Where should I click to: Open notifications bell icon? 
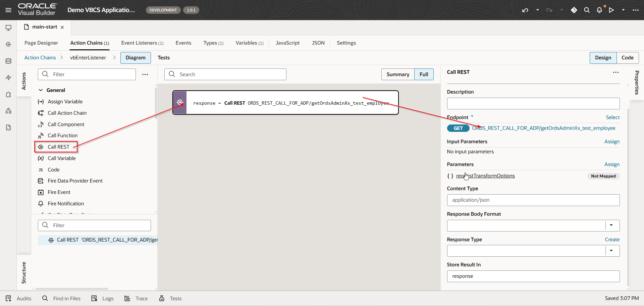[599, 10]
